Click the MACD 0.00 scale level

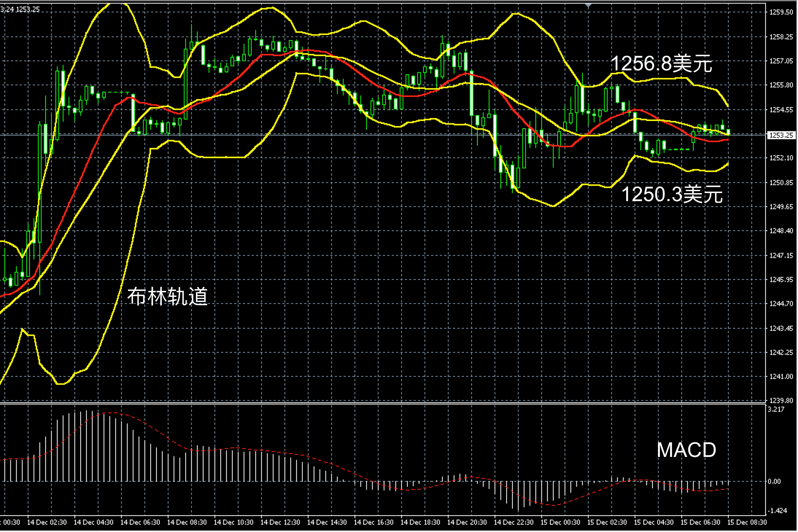(774, 481)
